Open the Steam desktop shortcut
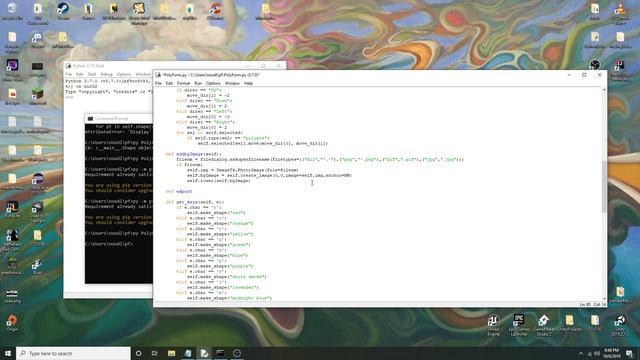The width and height of the screenshot is (640, 360). [x=63, y=11]
